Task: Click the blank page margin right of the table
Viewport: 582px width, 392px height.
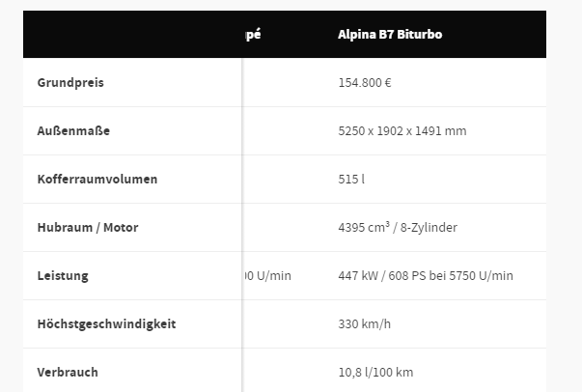Action: click(x=564, y=196)
